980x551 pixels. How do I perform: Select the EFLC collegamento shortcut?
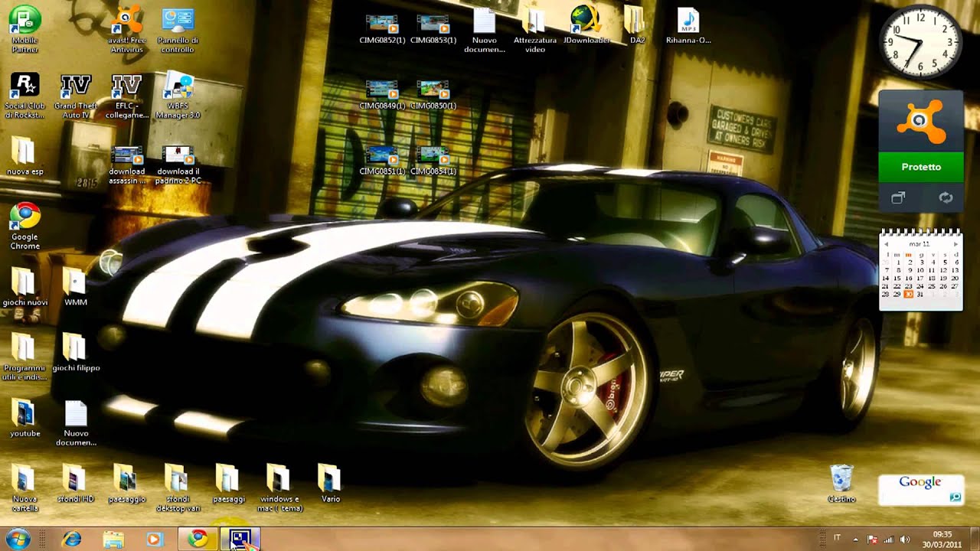(127, 96)
